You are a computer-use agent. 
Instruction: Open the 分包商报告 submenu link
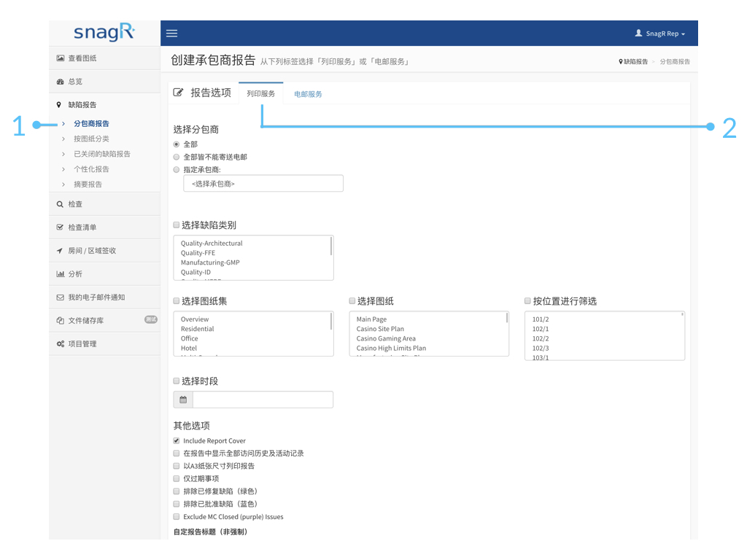point(91,124)
